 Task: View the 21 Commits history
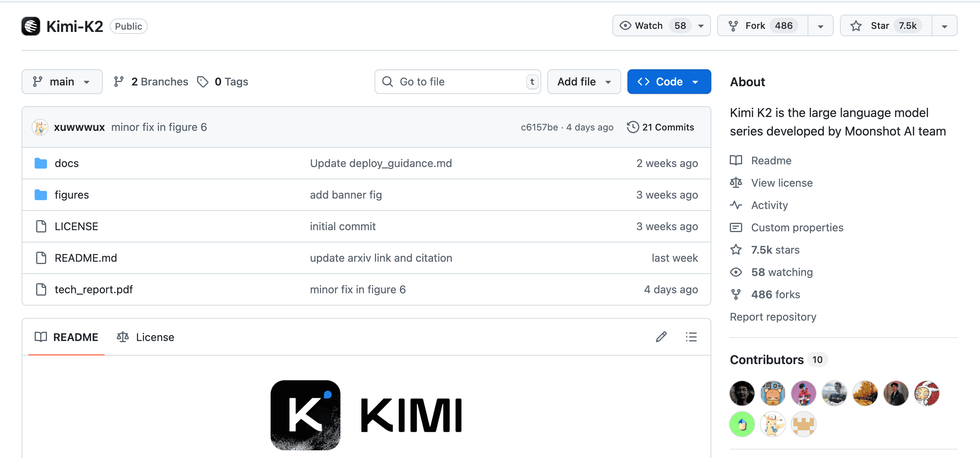pos(661,127)
